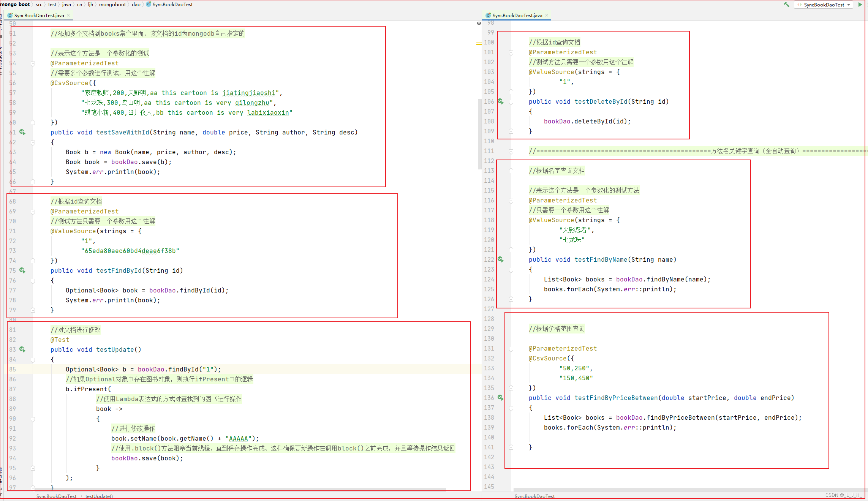Click the testSaveWithId method name on line 61
Image resolution: width=868 pixels, height=501 pixels.
tap(123, 132)
